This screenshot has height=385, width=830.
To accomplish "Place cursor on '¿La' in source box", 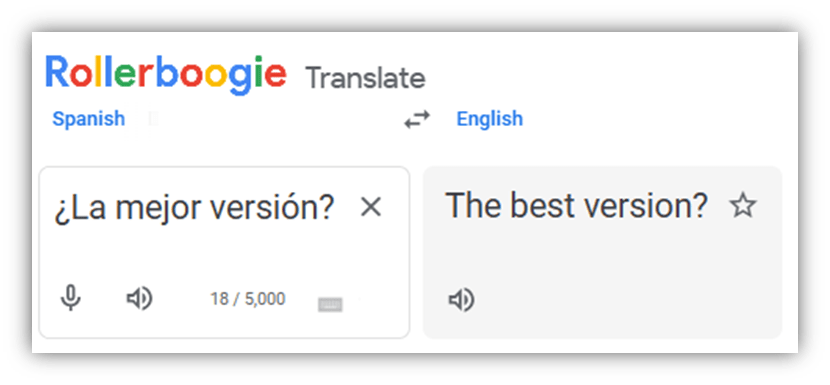I will (x=80, y=209).
